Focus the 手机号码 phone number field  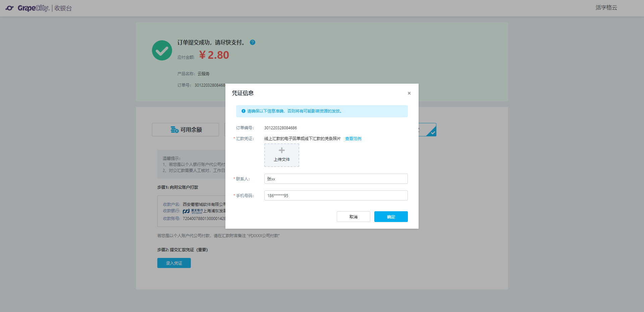[336, 195]
